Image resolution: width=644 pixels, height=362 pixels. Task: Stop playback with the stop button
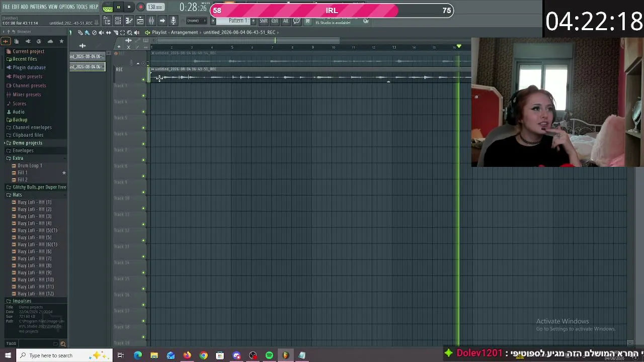pyautogui.click(x=129, y=7)
